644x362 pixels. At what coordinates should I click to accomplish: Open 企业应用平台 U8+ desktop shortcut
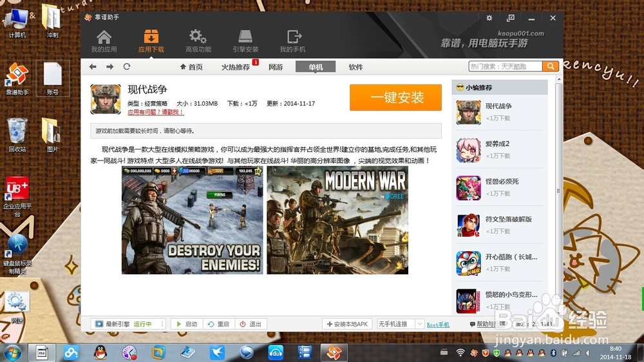point(17,196)
